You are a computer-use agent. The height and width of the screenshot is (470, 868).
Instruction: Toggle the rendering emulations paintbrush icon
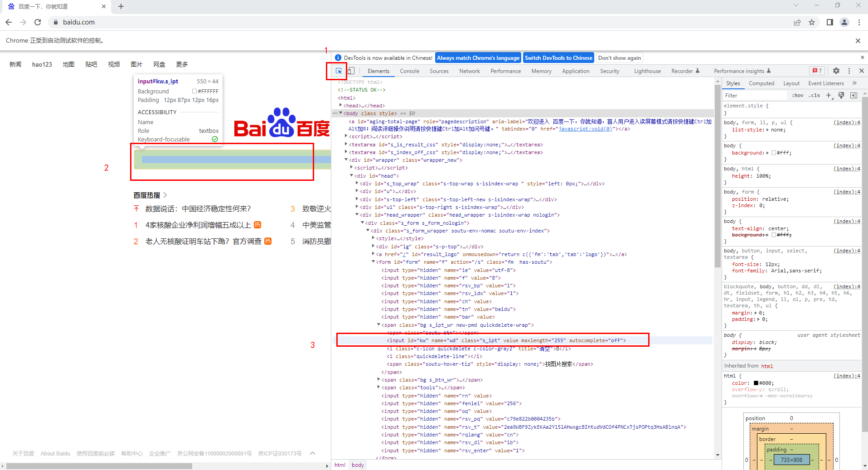tap(841, 95)
